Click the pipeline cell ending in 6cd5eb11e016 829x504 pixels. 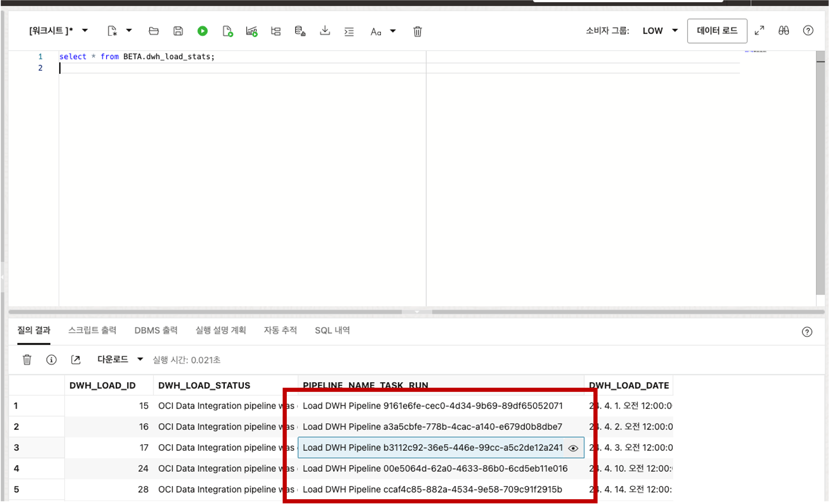[441, 468]
